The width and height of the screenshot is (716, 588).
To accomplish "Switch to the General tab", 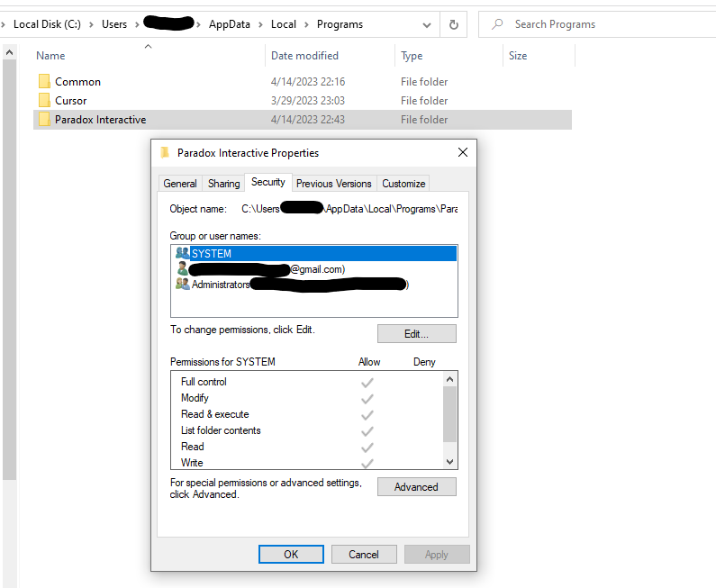I will click(x=180, y=184).
